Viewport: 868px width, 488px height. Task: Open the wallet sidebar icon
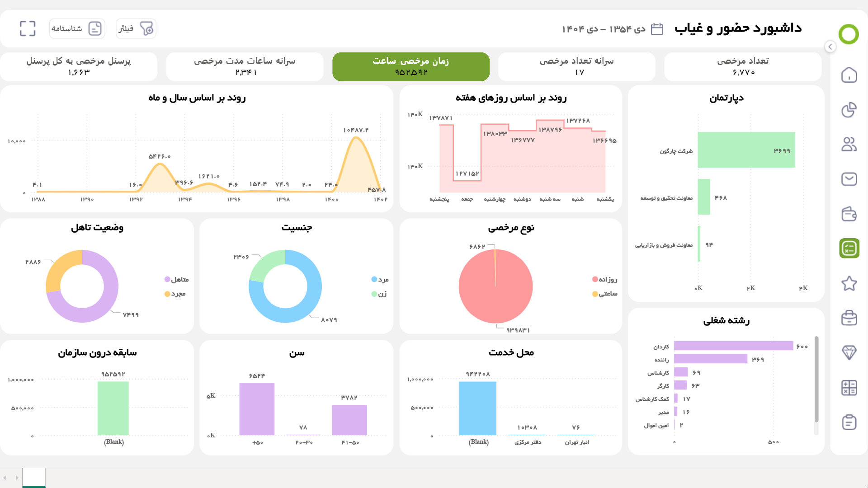pyautogui.click(x=849, y=214)
